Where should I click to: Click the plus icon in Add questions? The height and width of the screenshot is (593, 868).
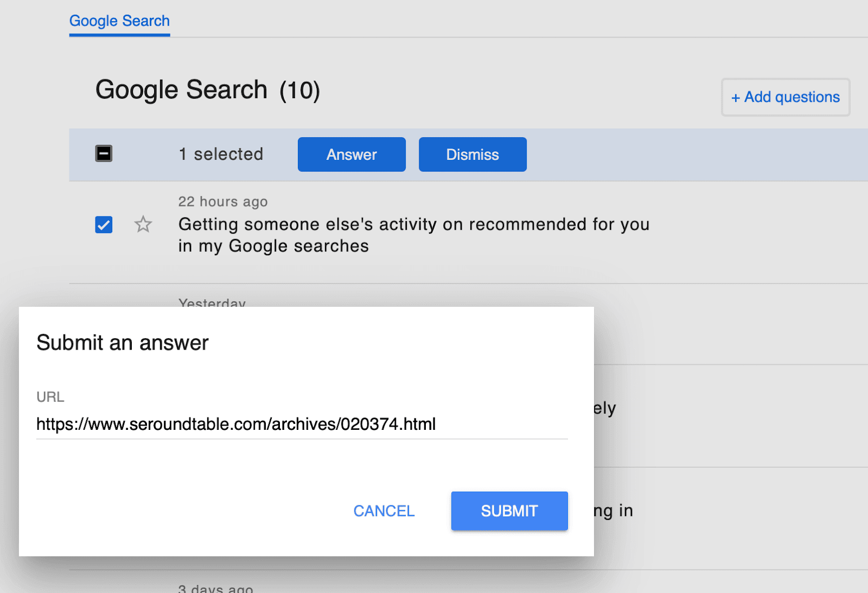[736, 98]
